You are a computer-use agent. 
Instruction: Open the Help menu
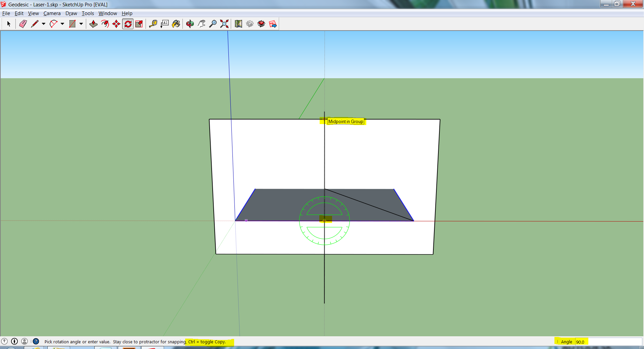[127, 13]
